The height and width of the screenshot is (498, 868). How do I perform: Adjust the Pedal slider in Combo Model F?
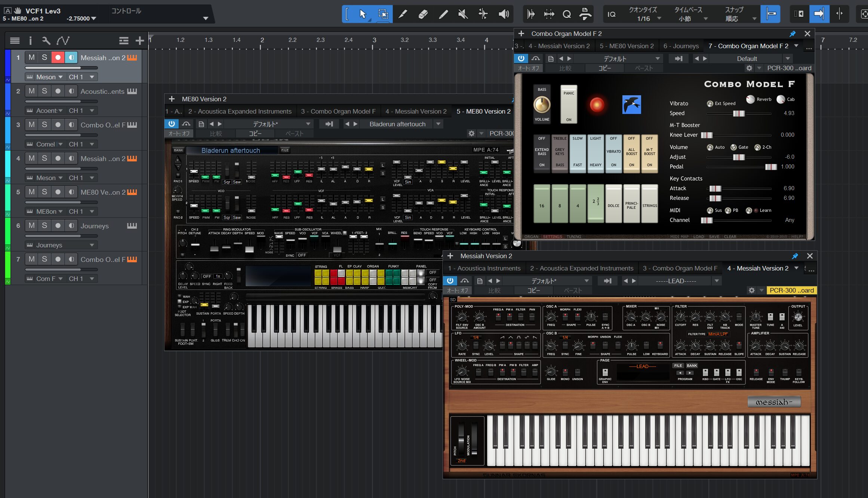pyautogui.click(x=770, y=167)
